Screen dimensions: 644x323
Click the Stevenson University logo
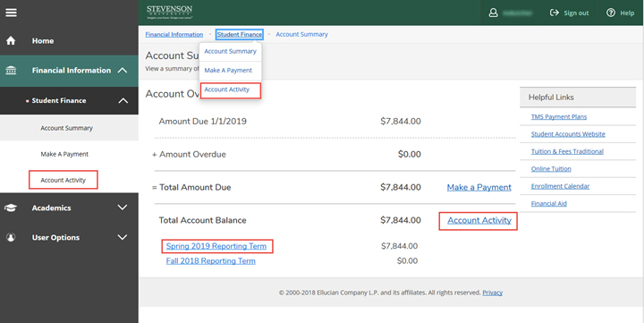pos(169,12)
